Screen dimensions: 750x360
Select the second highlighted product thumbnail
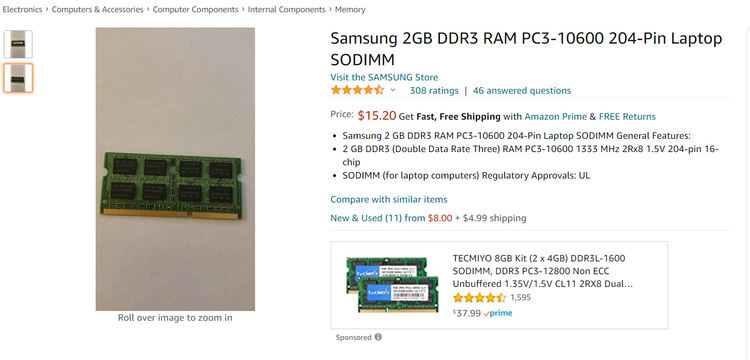[x=18, y=78]
